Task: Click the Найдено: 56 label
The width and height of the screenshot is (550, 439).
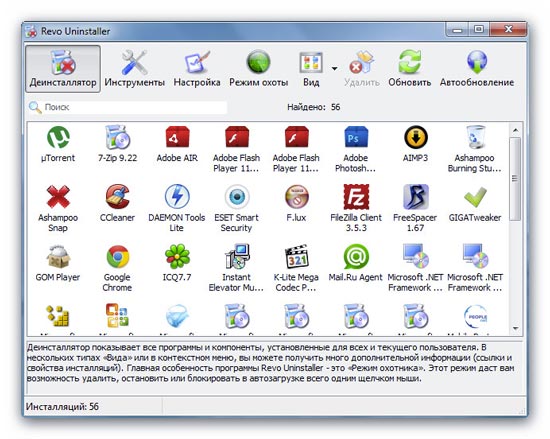Action: click(x=314, y=107)
